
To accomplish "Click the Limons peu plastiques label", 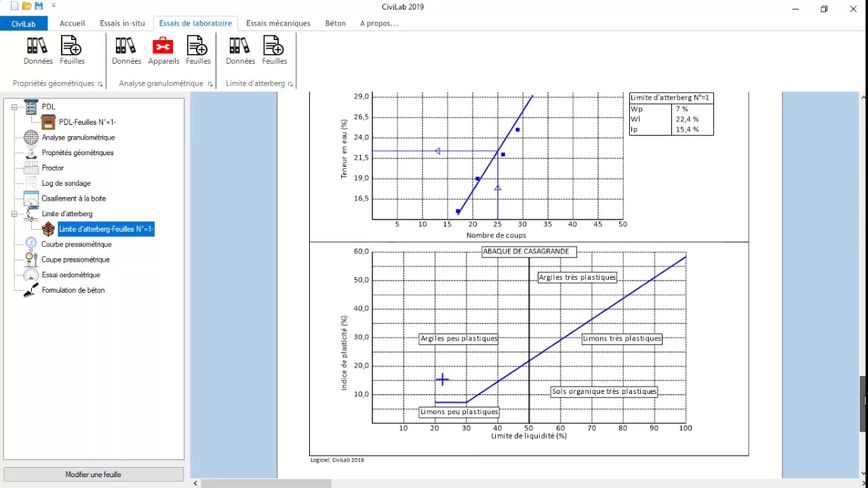I will pos(459,412).
